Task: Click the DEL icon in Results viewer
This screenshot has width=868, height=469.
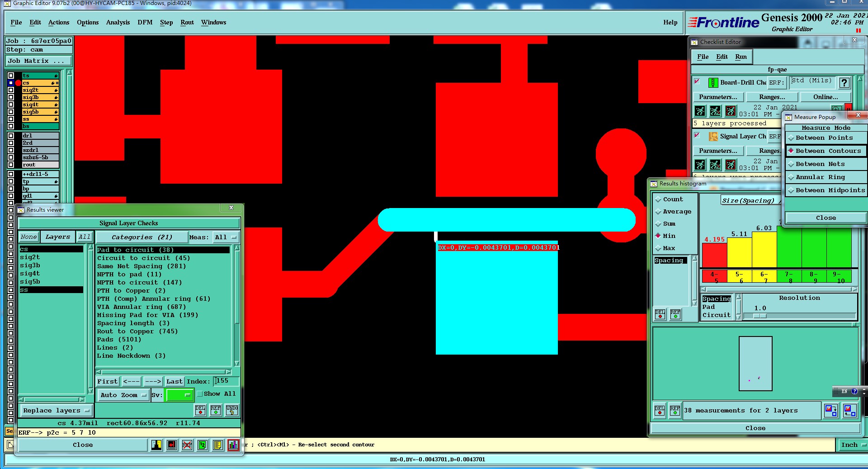Action: tap(200, 410)
